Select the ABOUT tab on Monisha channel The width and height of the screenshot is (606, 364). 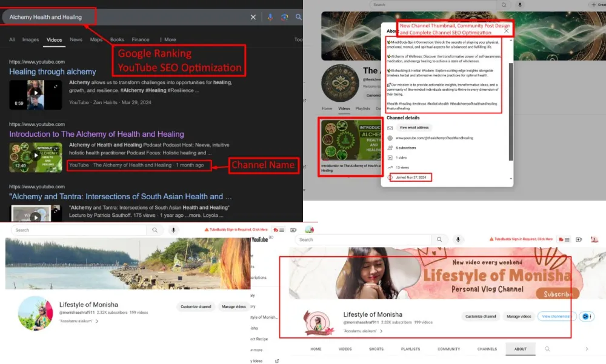521,349
